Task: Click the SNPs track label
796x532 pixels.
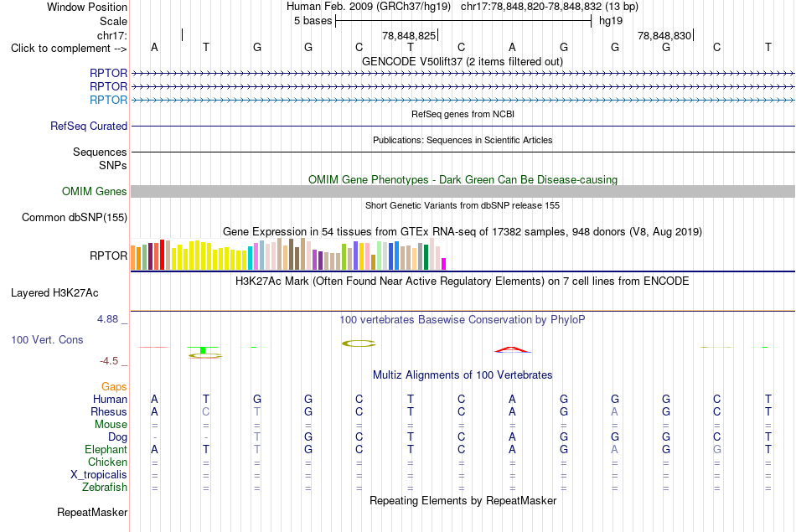Action: 113,166
